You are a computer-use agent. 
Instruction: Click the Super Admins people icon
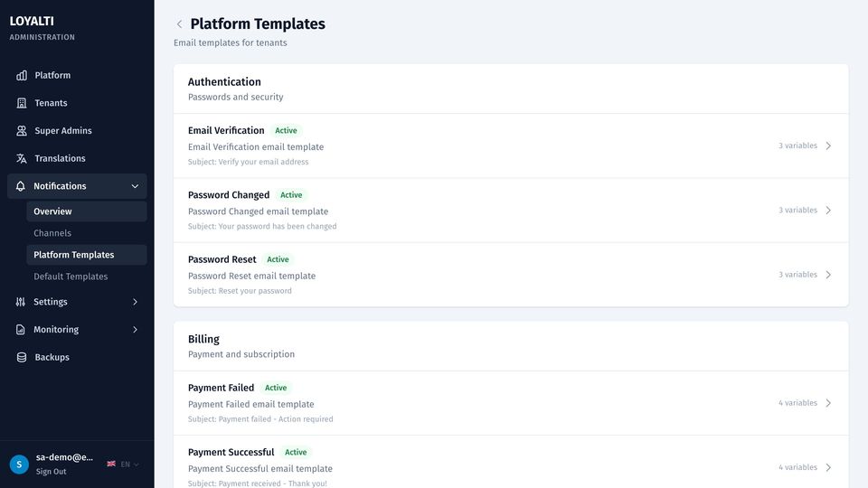(22, 130)
